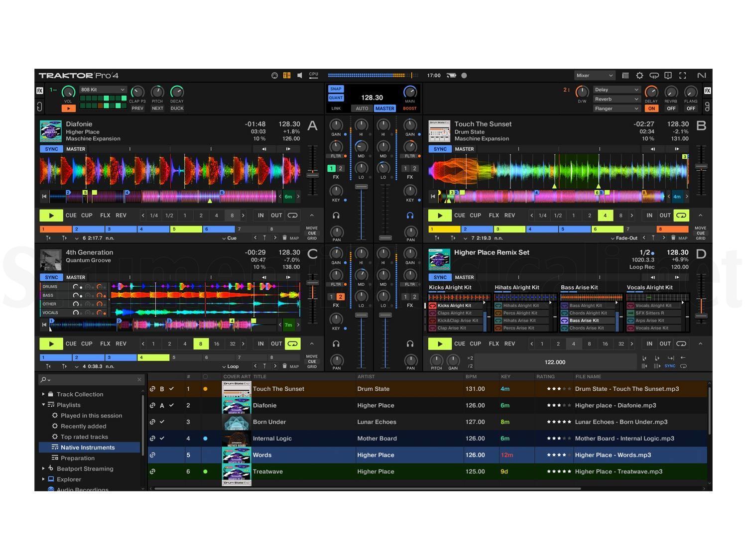Toggle fullscreen mode in the header

683,75
